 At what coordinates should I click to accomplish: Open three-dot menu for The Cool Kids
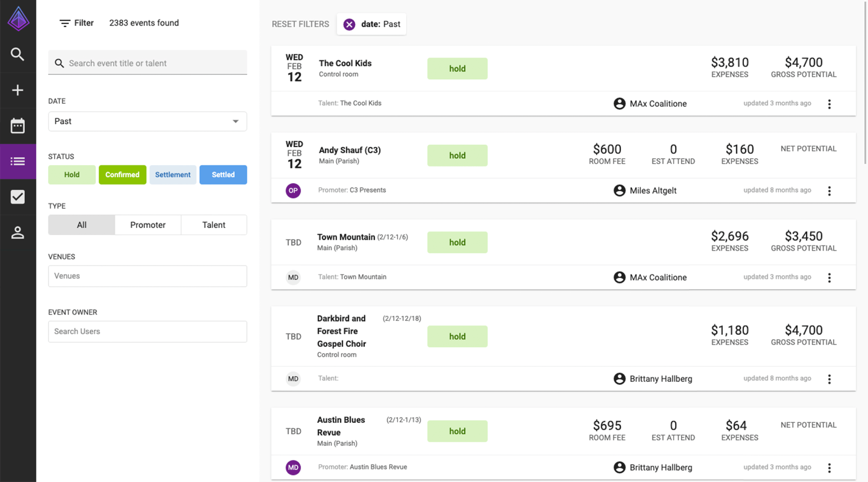[829, 104]
